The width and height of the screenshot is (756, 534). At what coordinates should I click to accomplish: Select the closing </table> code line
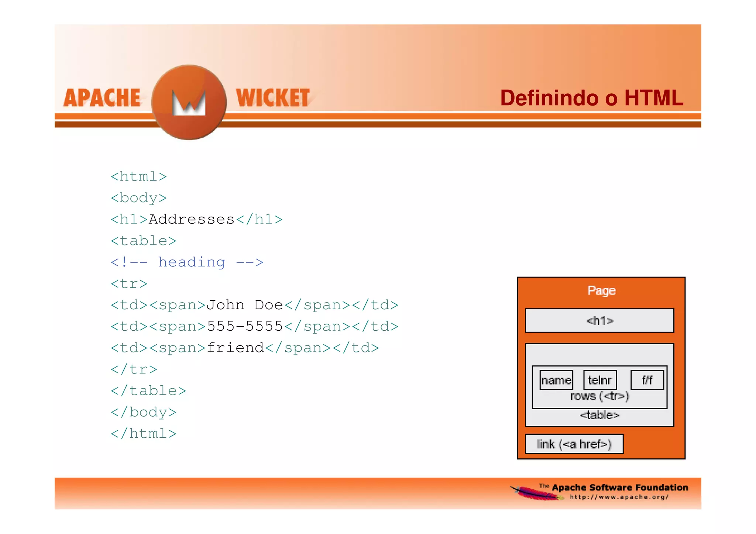tap(148, 391)
